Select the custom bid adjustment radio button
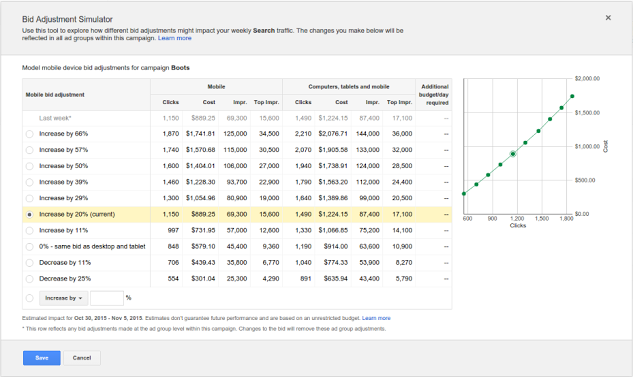 click(x=29, y=298)
